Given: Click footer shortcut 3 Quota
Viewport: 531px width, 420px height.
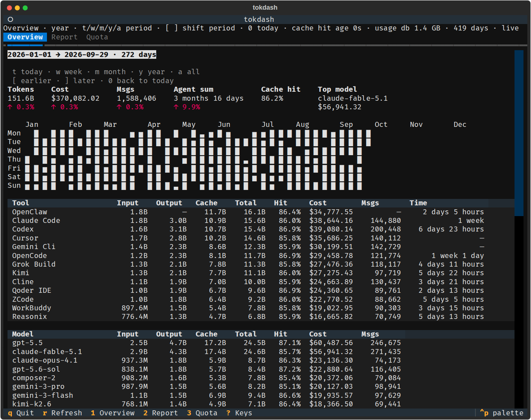Looking at the screenshot, I should click(x=202, y=413).
